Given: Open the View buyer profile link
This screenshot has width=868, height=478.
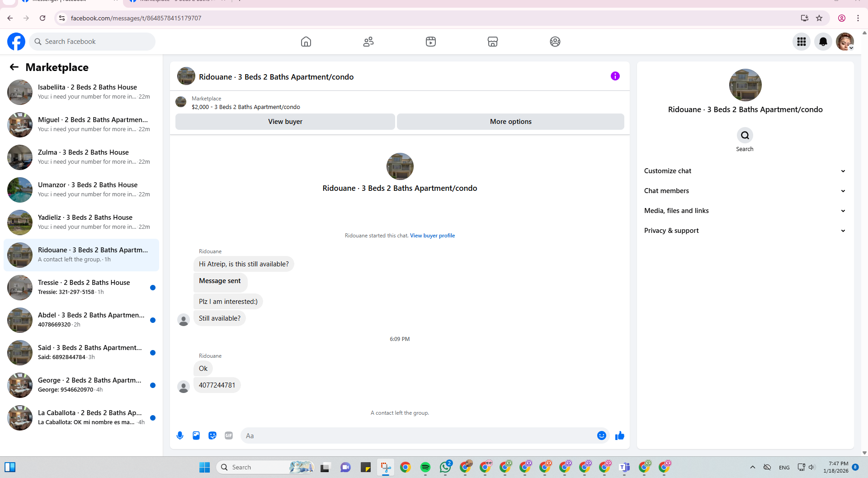Looking at the screenshot, I should [432, 236].
